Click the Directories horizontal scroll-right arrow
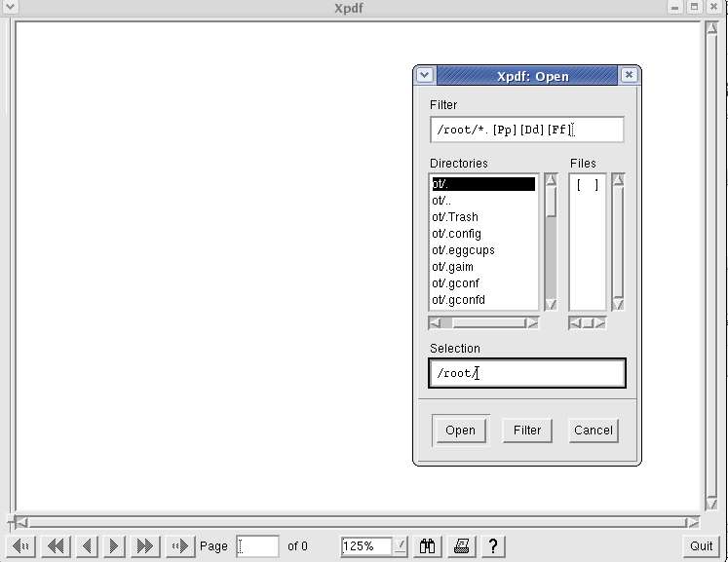The width and height of the screenshot is (728, 562). tap(532, 322)
